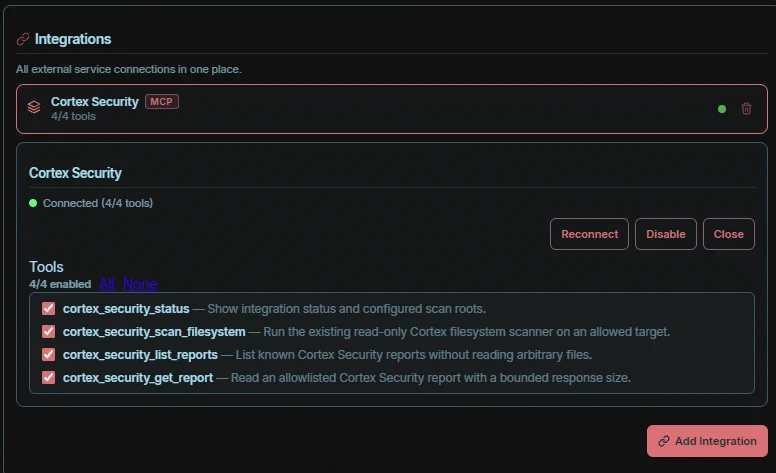Select None tools link
The image size is (776, 473).
pyautogui.click(x=140, y=284)
